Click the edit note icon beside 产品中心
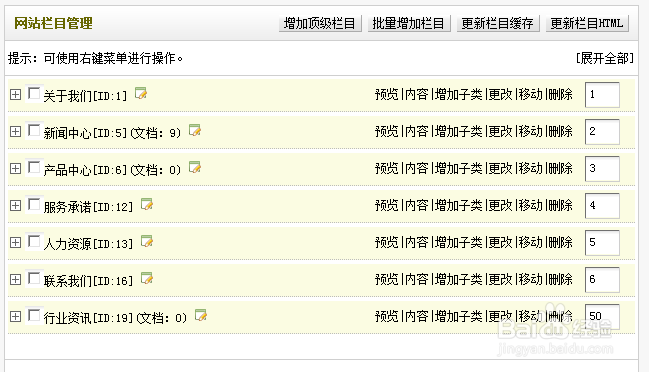 tap(195, 167)
